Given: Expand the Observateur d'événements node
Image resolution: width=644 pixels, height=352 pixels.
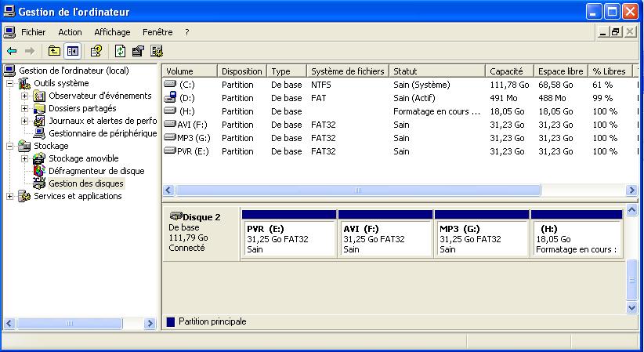Looking at the screenshot, I should coord(24,96).
